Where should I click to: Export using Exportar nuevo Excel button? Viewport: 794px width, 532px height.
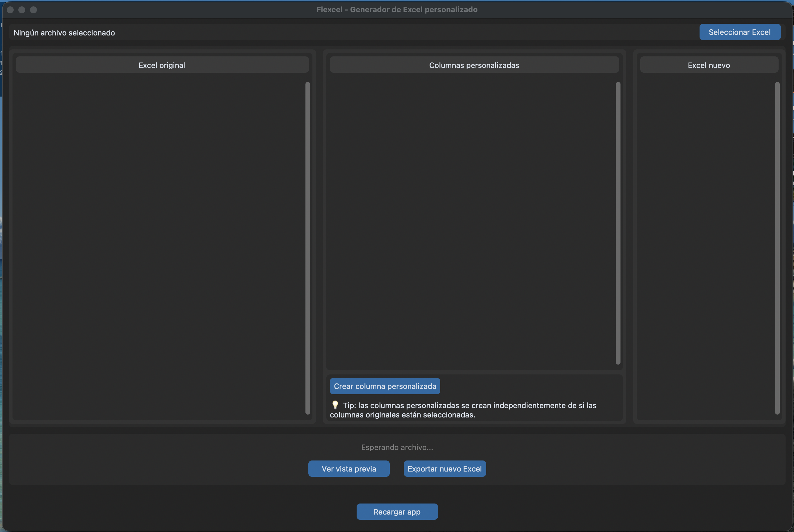click(445, 469)
